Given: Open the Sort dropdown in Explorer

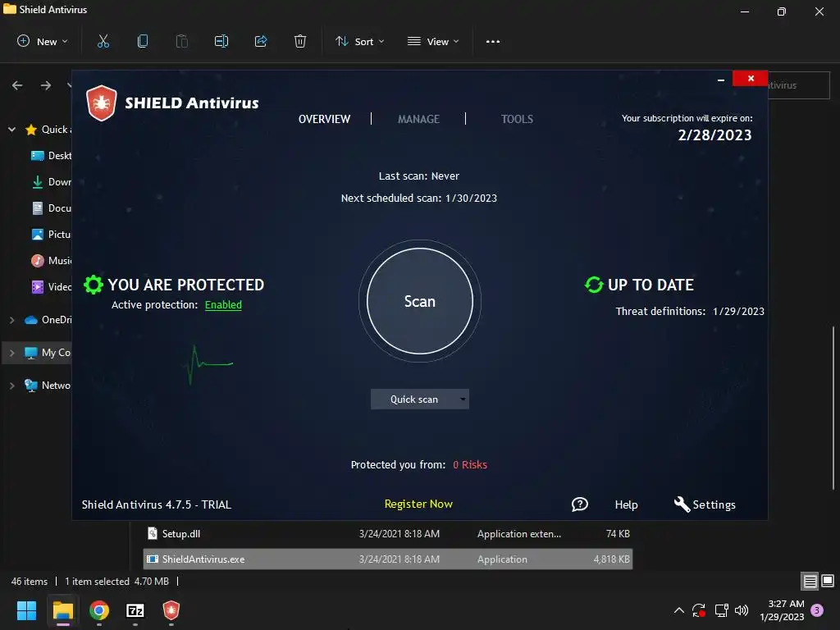Looking at the screenshot, I should (x=360, y=41).
